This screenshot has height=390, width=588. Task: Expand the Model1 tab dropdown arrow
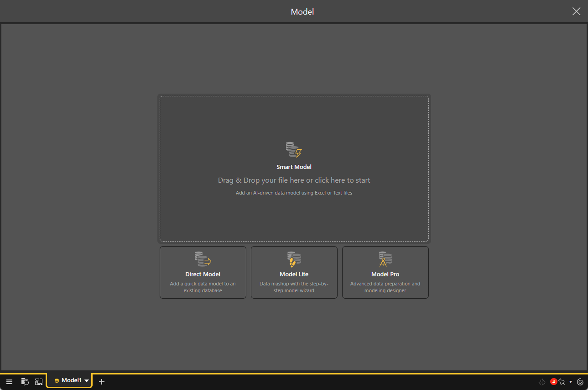point(87,381)
